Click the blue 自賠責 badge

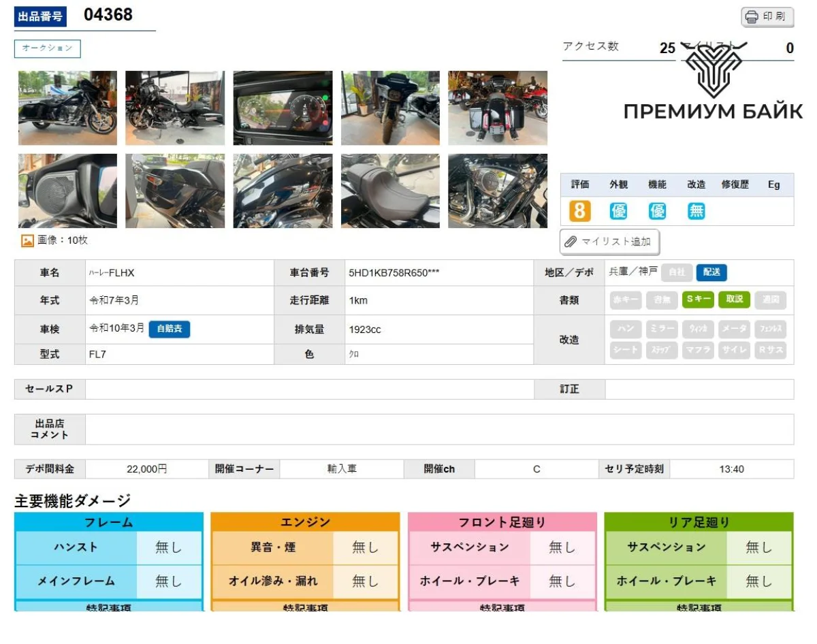pyautogui.click(x=170, y=329)
